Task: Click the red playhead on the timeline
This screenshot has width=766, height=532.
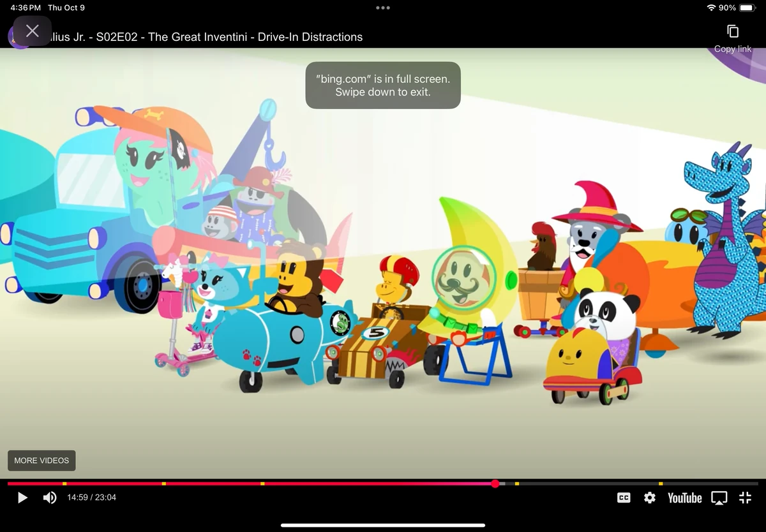Action: pyautogui.click(x=495, y=484)
